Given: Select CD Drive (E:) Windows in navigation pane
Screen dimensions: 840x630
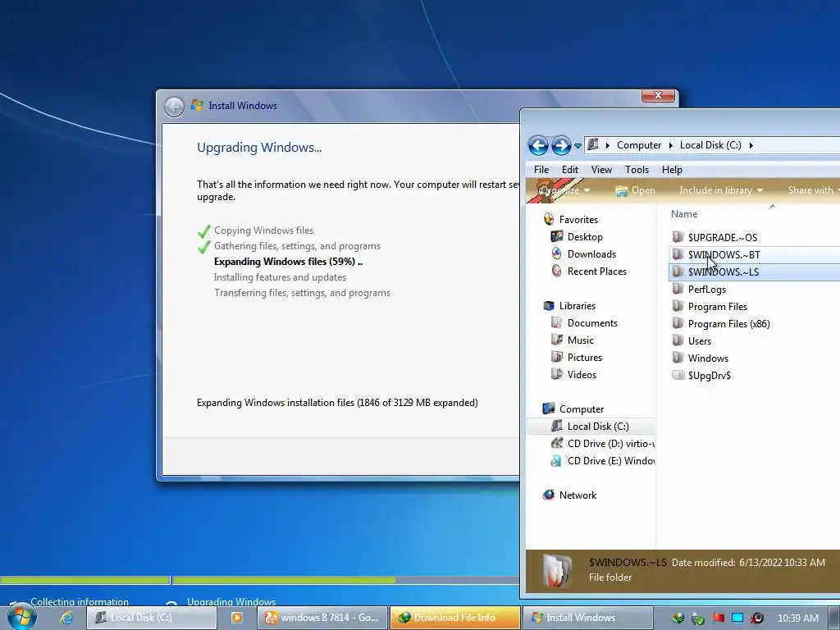Looking at the screenshot, I should click(x=610, y=461).
